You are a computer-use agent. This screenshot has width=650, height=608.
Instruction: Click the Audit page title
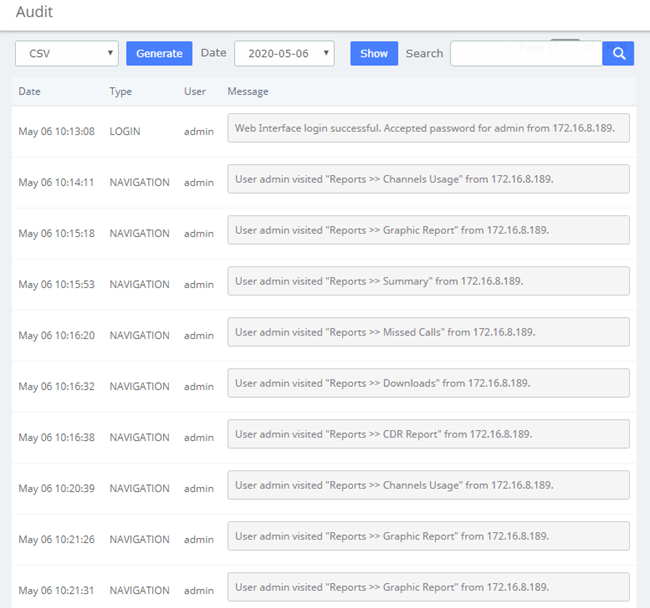[x=34, y=12]
